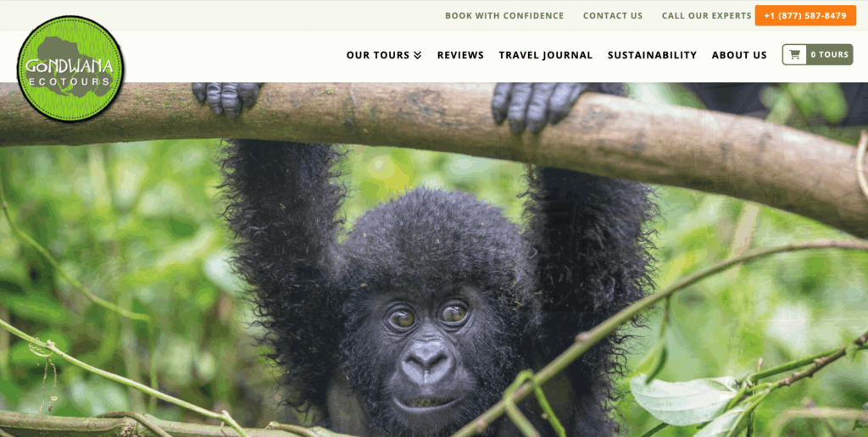
Task: Open the Travel Journal section
Action: (x=546, y=55)
